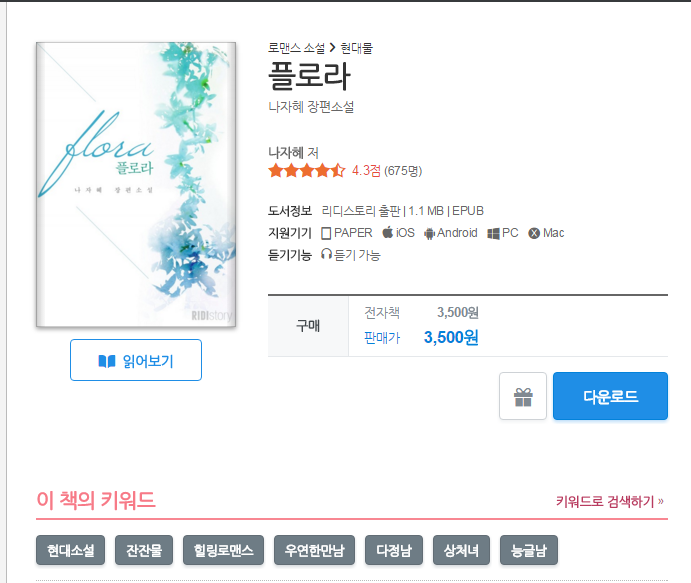Open 키워드로 검색하기 link
Viewport: 691px width, 583px height.
click(x=609, y=501)
